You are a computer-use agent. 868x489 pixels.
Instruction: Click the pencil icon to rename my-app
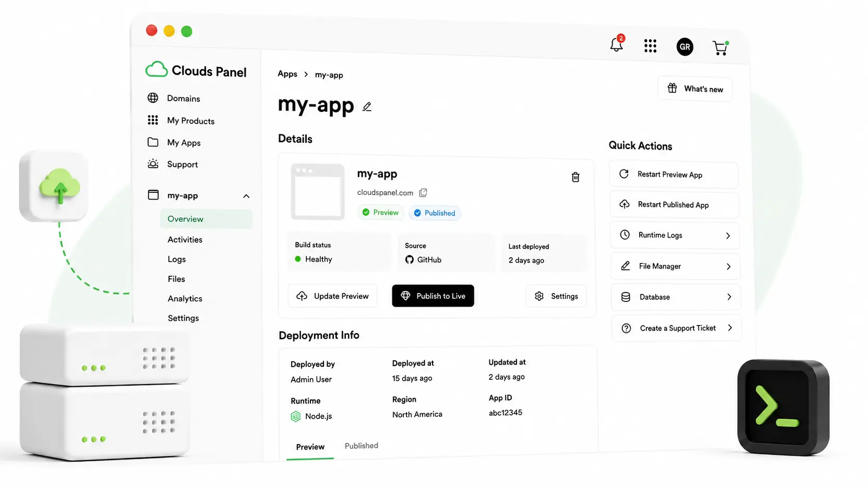click(367, 107)
